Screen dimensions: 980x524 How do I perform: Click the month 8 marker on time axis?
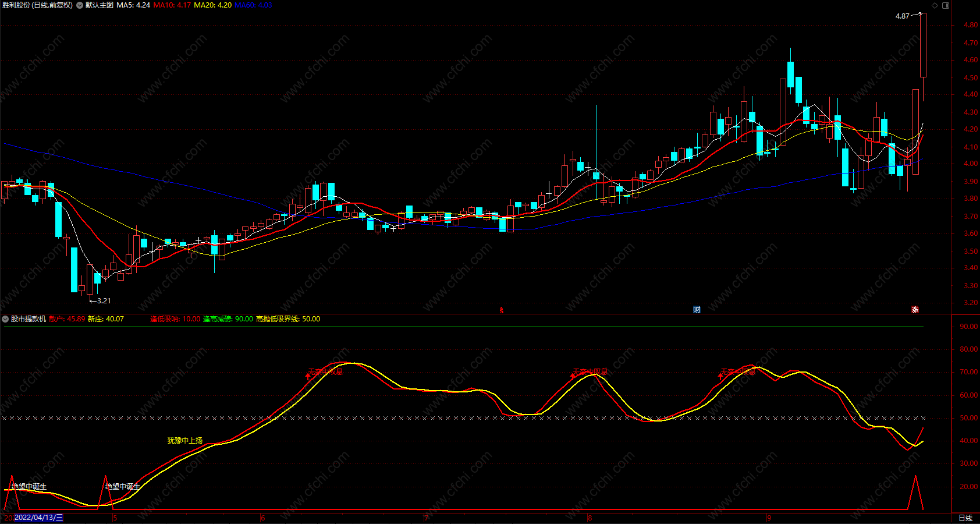point(590,518)
